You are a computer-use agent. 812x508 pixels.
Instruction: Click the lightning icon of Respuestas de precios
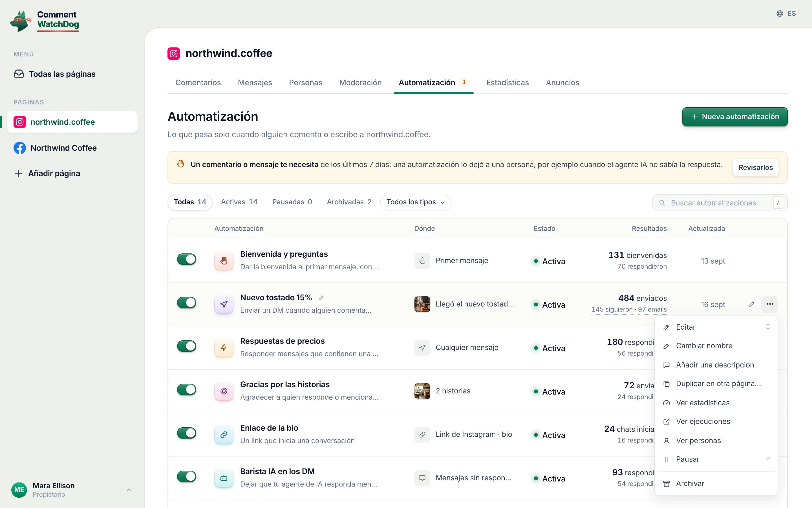tap(224, 347)
